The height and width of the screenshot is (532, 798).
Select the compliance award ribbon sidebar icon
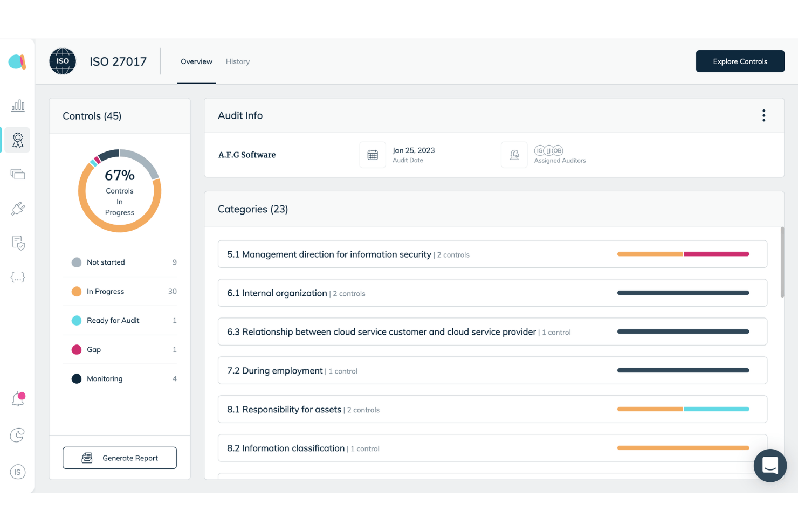coord(18,140)
